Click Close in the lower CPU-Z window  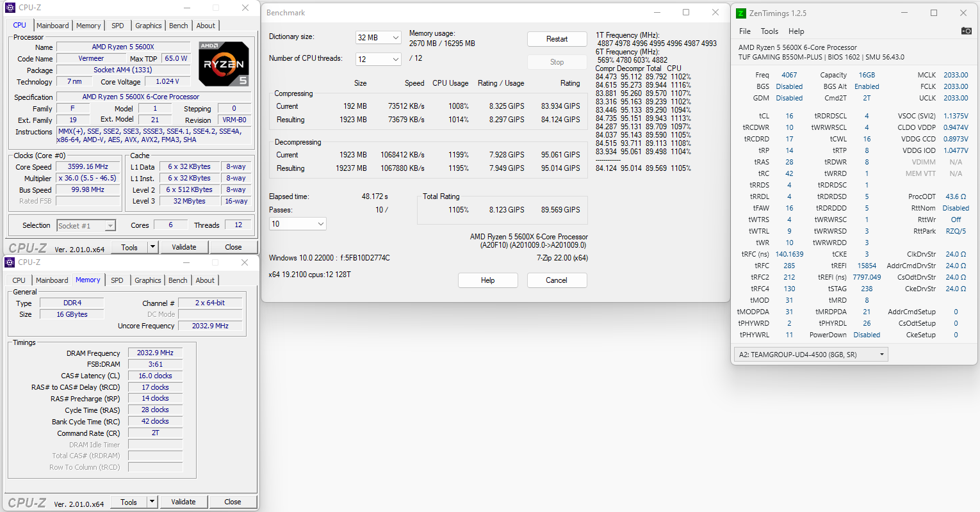(233, 502)
